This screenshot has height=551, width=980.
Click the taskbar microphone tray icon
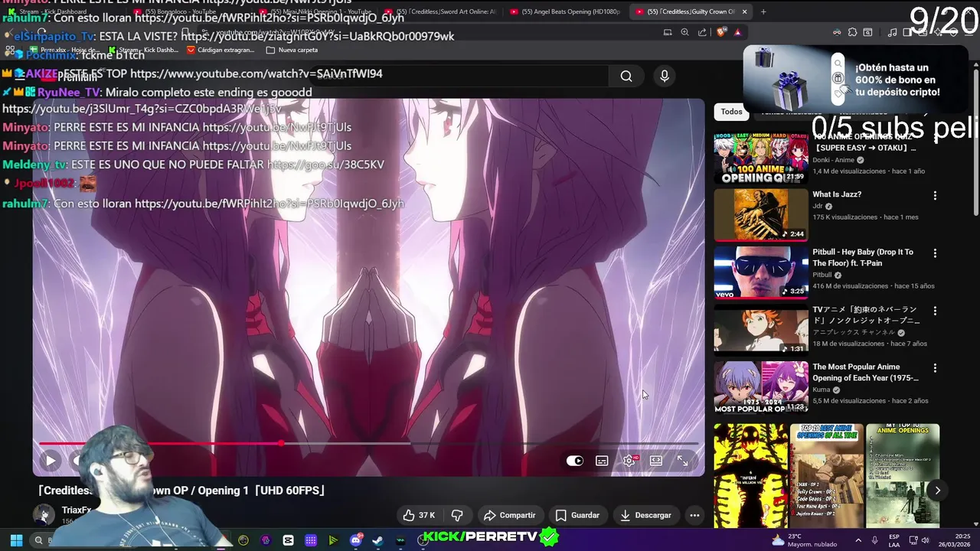coord(874,540)
